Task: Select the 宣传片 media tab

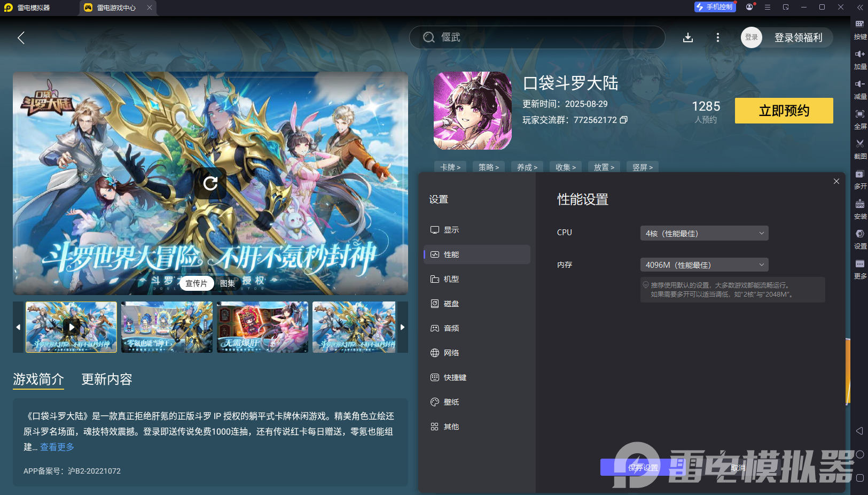Action: 197,283
